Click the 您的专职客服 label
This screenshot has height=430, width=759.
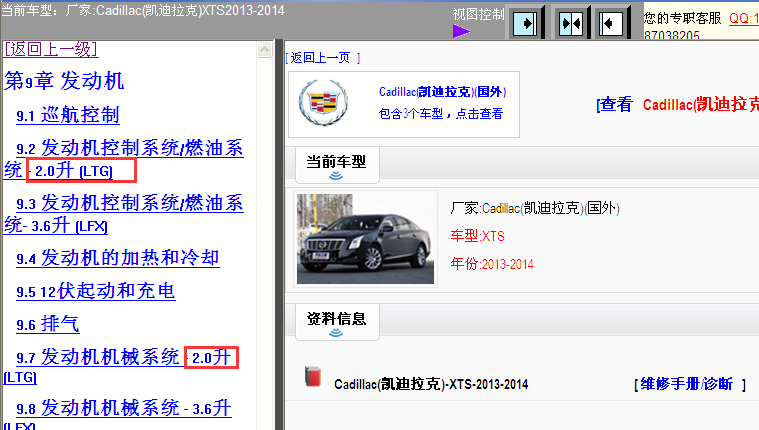[683, 18]
